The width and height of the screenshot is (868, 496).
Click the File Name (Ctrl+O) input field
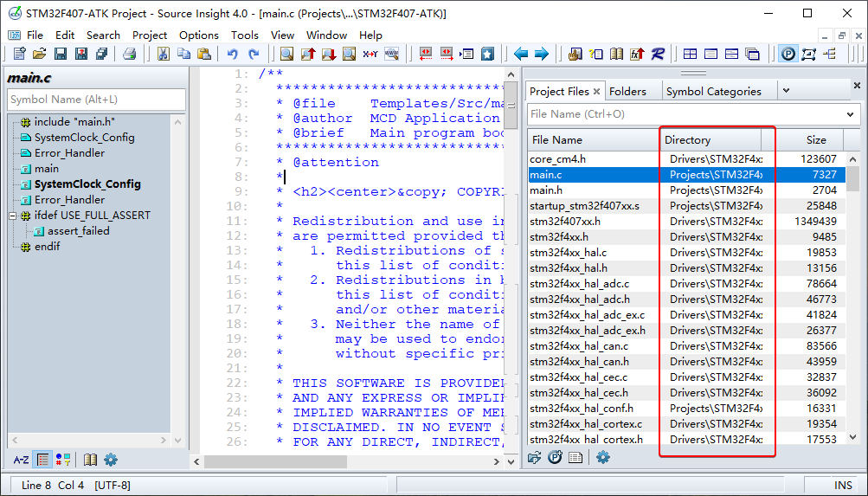coord(685,114)
